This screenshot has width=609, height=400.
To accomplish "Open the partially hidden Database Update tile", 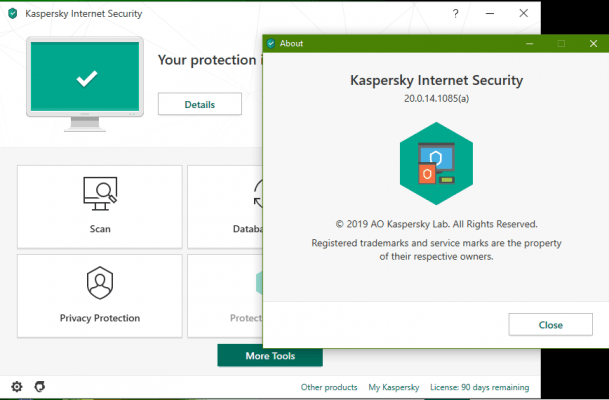I will pos(224,206).
